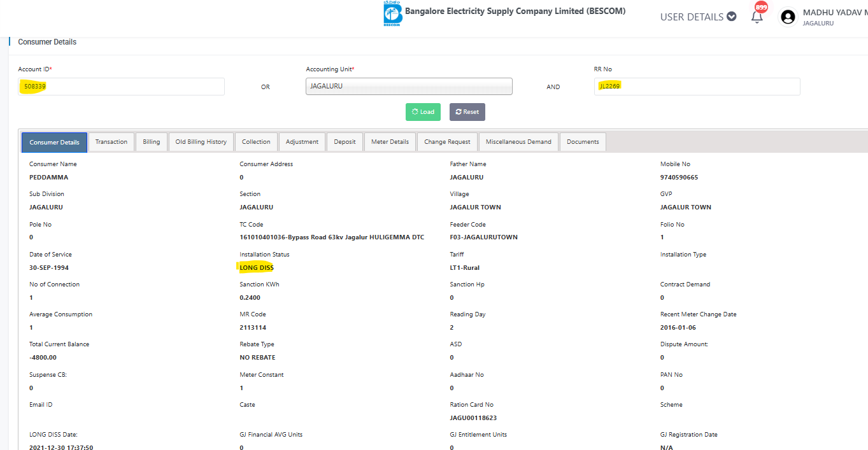Click the Load button
Viewport: 868px width, 450px height.
coord(423,112)
